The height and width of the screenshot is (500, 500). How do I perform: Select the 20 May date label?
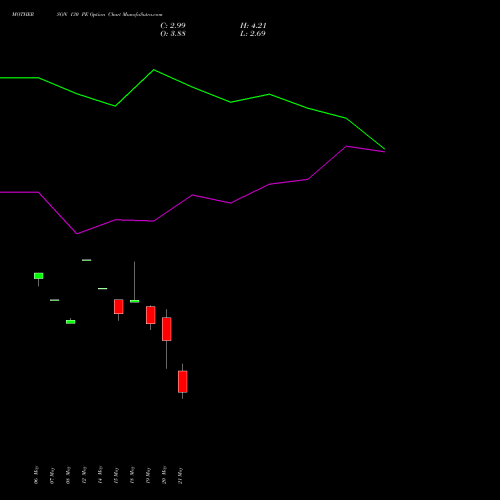coord(164,475)
